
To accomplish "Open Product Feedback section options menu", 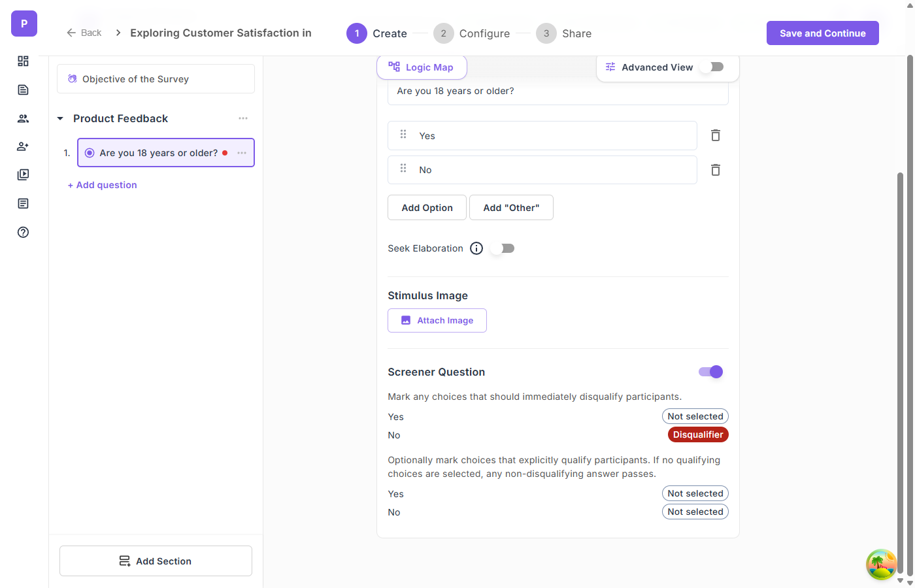I will [x=243, y=118].
